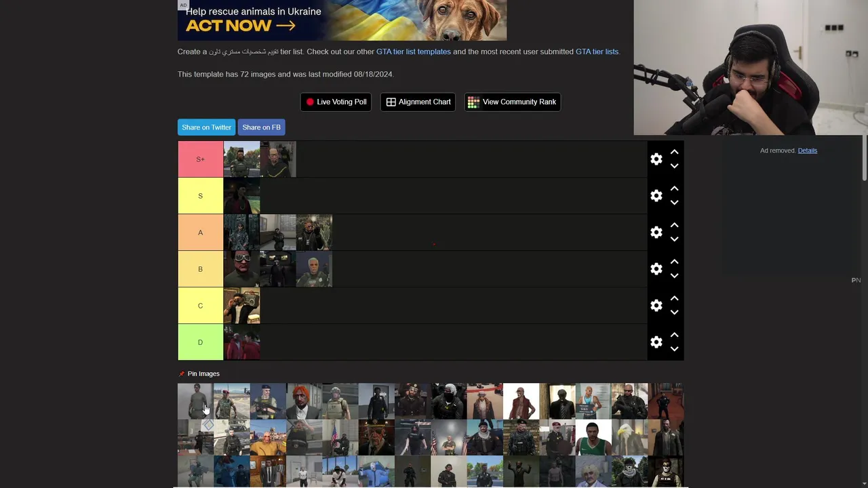Open settings gear for A tier row
Viewport: 868px width, 488px height.
(656, 232)
